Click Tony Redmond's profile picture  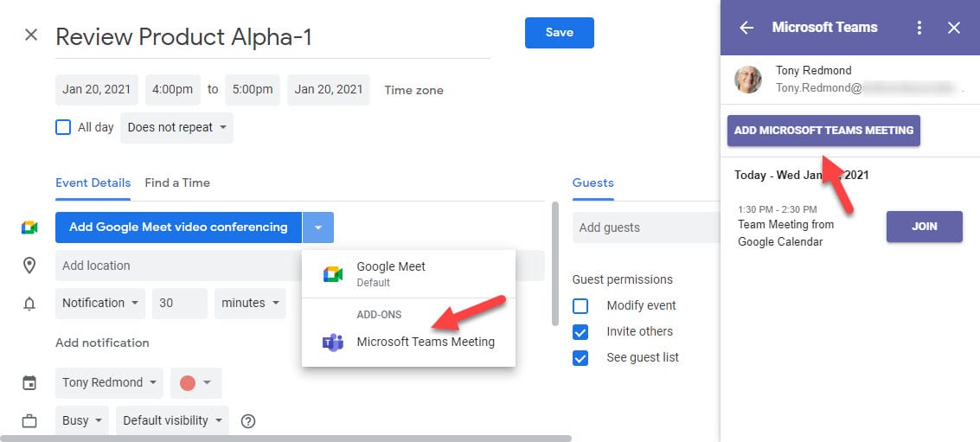pyautogui.click(x=748, y=79)
